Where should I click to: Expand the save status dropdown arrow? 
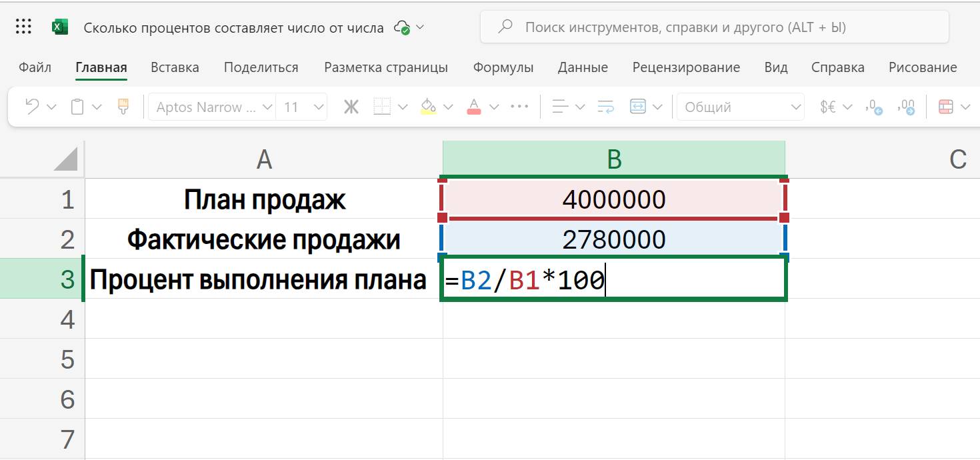point(420,27)
